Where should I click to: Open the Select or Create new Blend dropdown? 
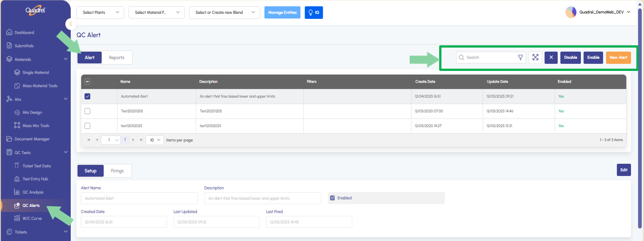tap(225, 13)
